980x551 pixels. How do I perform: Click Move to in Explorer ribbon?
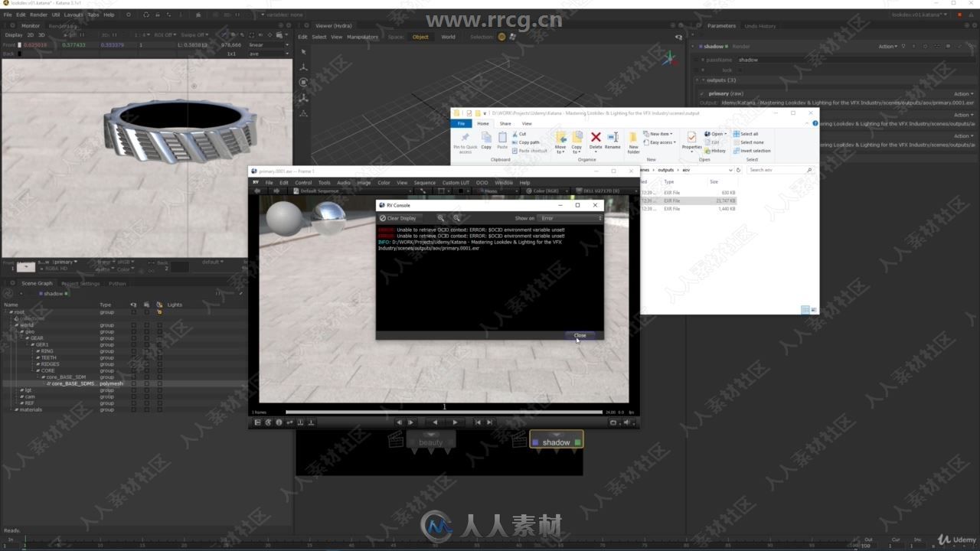[x=560, y=142]
